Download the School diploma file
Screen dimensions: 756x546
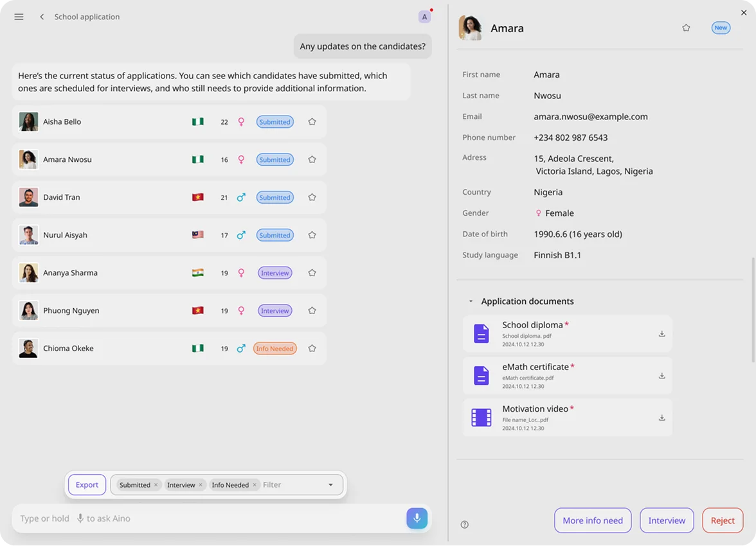pos(661,334)
